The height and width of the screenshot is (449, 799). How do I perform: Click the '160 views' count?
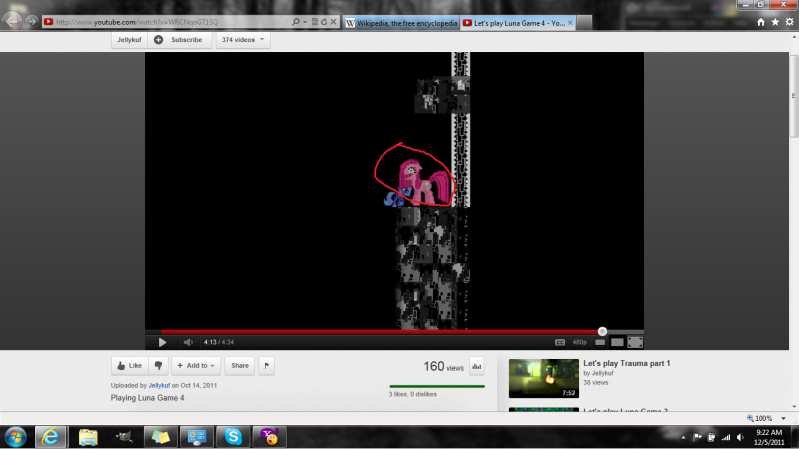443,366
